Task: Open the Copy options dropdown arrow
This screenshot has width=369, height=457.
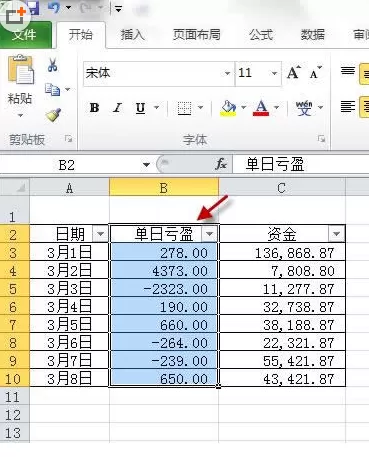Action: click(68, 89)
